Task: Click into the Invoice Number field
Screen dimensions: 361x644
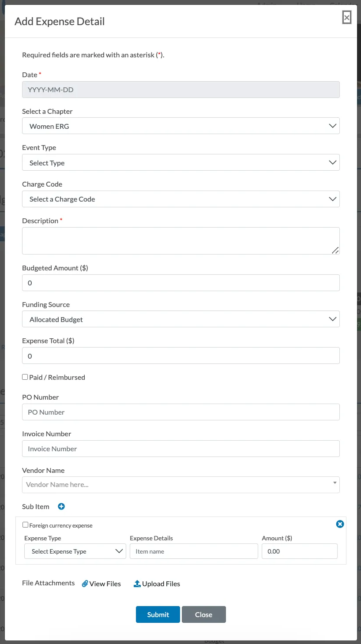Action: click(181, 449)
